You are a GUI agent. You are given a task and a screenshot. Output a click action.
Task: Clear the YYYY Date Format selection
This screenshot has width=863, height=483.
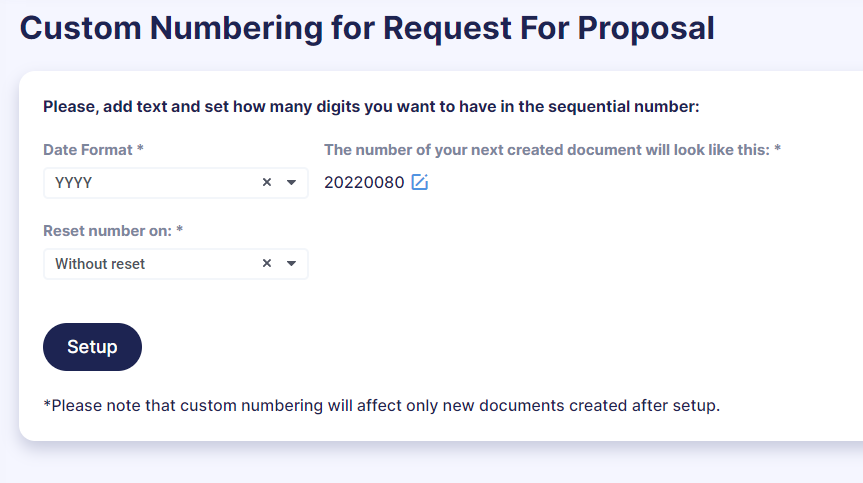pos(267,182)
